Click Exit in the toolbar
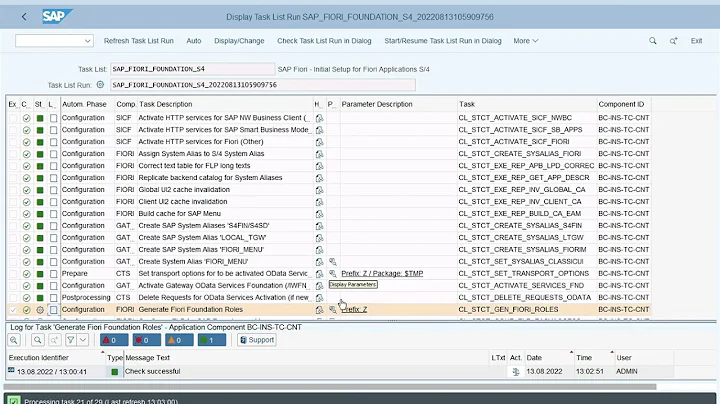Image resolution: width=720 pixels, height=404 pixels. pyautogui.click(x=697, y=41)
